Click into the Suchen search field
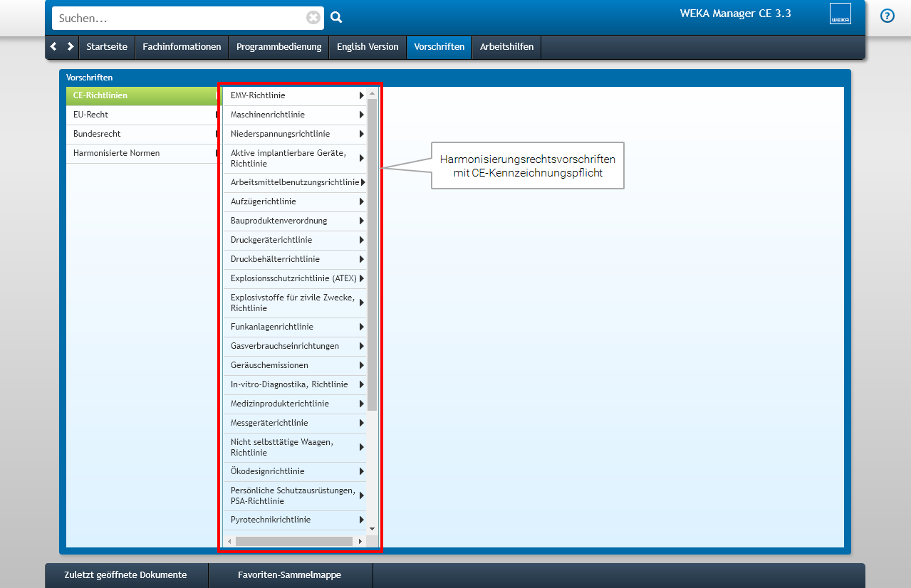 point(178,18)
